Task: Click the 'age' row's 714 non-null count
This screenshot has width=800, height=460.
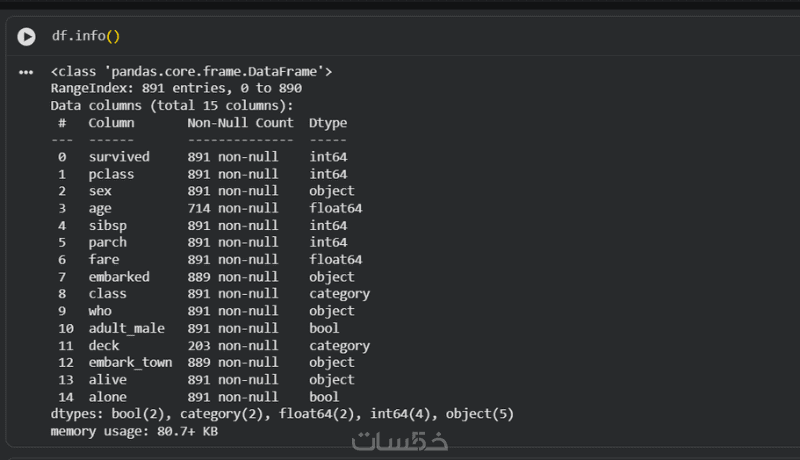Action: [232, 209]
